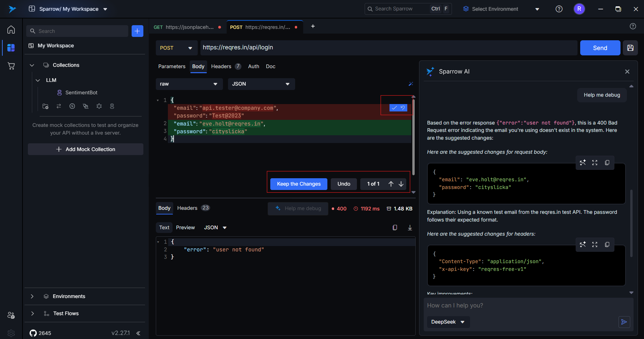
Task: Click the How can I help you input
Action: point(528,305)
